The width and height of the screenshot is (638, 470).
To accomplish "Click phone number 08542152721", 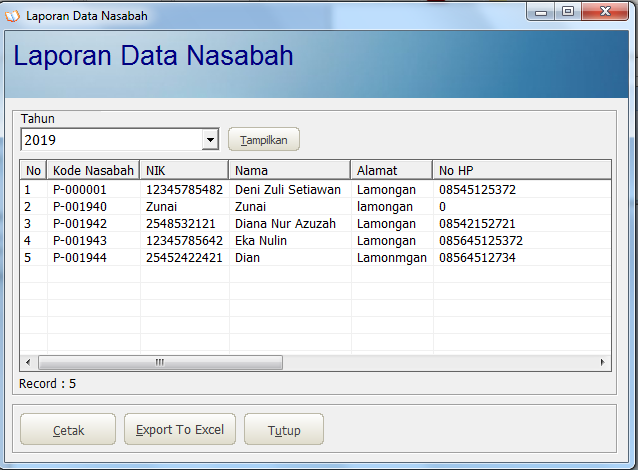I will point(477,224).
